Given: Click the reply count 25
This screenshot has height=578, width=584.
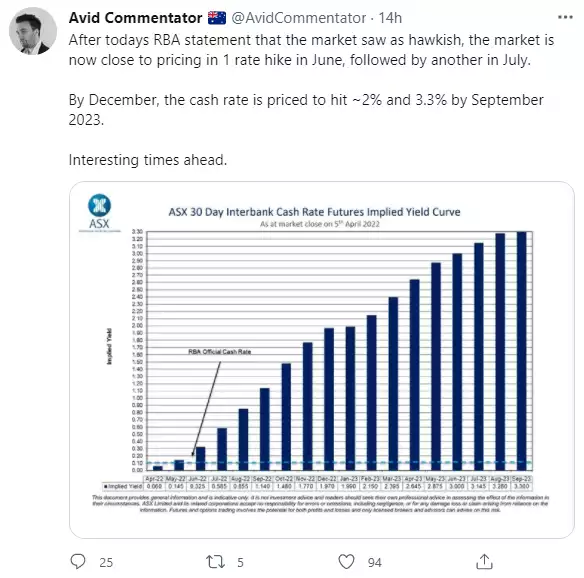Looking at the screenshot, I should point(106,562).
